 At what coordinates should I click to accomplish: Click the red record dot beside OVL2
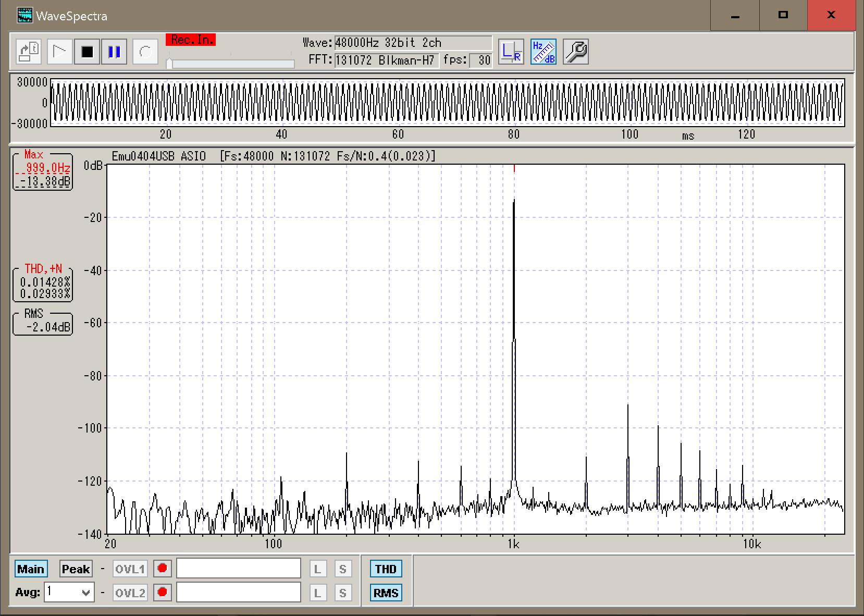point(163,593)
